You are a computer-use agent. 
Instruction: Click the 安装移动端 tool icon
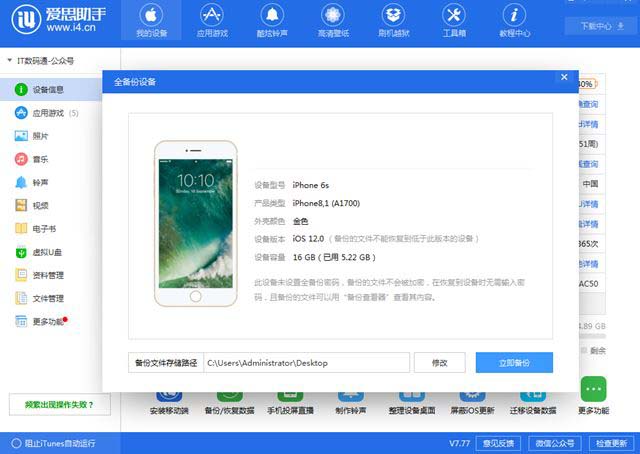(x=169, y=402)
